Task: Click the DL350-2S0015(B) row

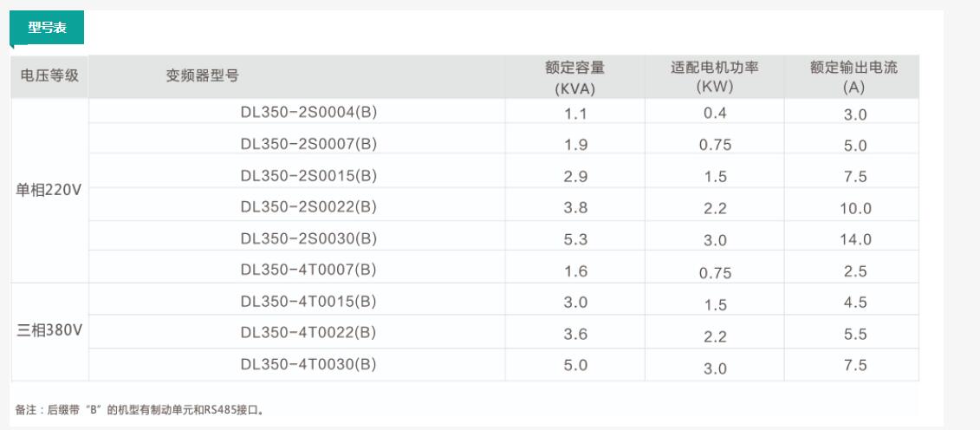Action: pyautogui.click(x=308, y=176)
